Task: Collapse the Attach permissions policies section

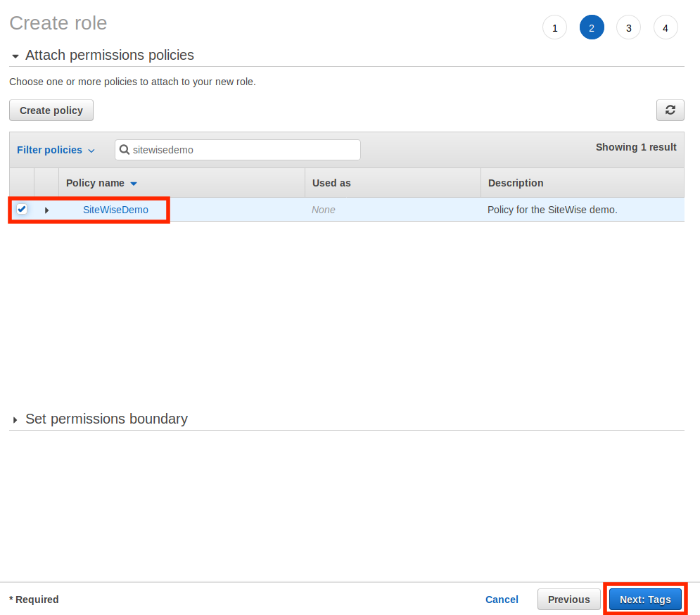Action: (15, 56)
